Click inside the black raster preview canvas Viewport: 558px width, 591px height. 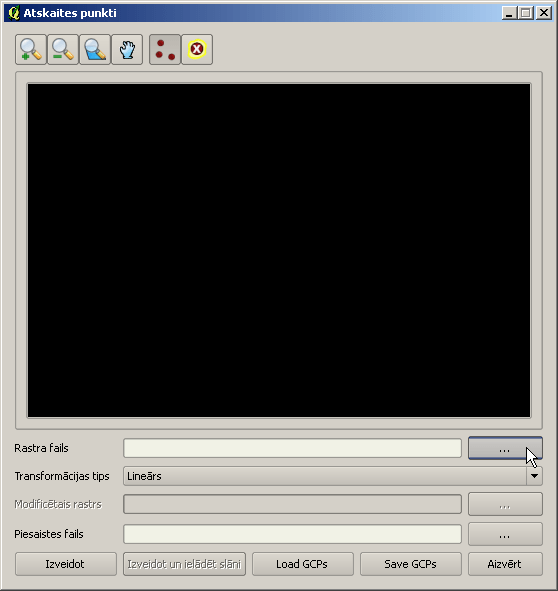279,251
